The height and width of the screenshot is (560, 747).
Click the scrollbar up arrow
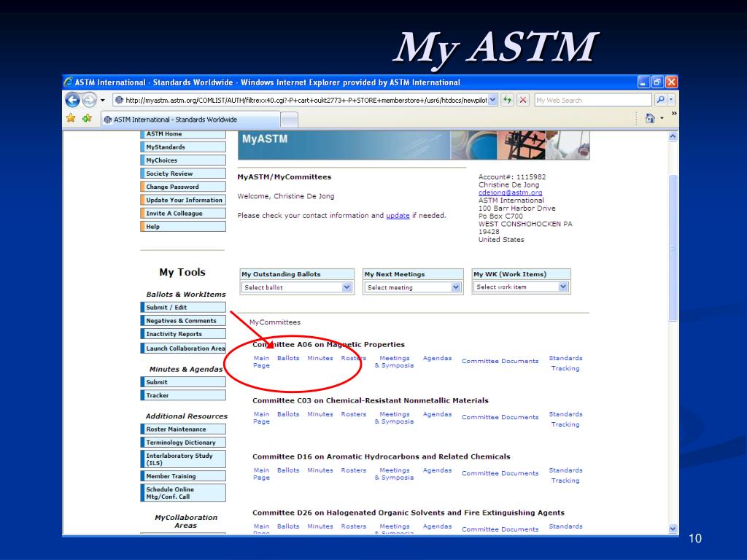coord(673,136)
